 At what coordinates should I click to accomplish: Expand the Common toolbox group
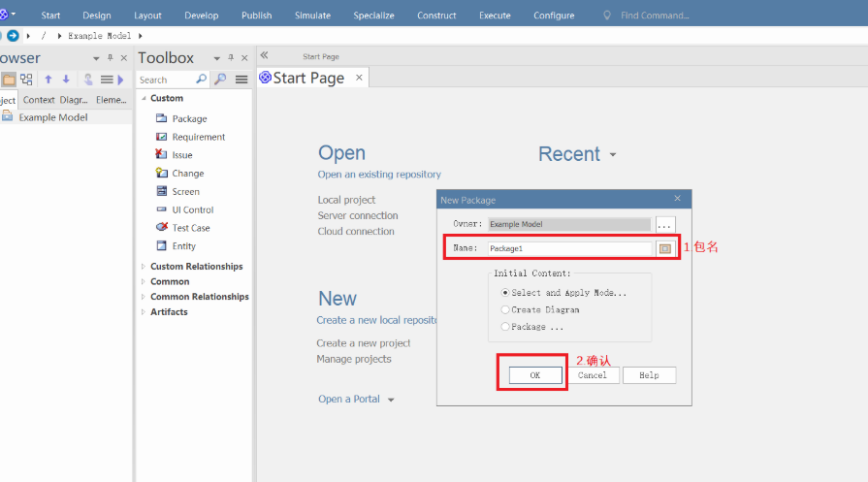pyautogui.click(x=144, y=281)
